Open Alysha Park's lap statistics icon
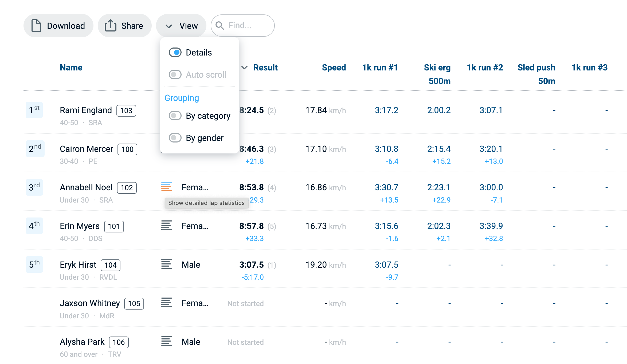This screenshot has height=364, width=627. click(166, 341)
